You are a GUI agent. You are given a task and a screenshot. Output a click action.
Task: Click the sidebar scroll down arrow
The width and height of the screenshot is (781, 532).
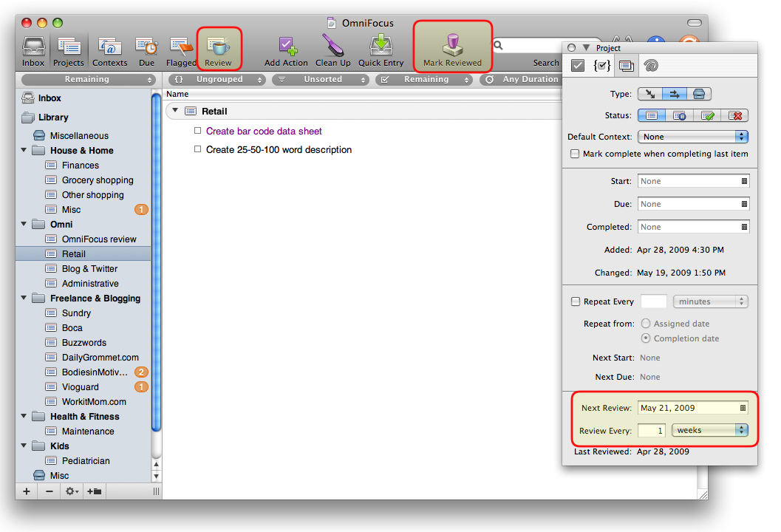[x=157, y=476]
